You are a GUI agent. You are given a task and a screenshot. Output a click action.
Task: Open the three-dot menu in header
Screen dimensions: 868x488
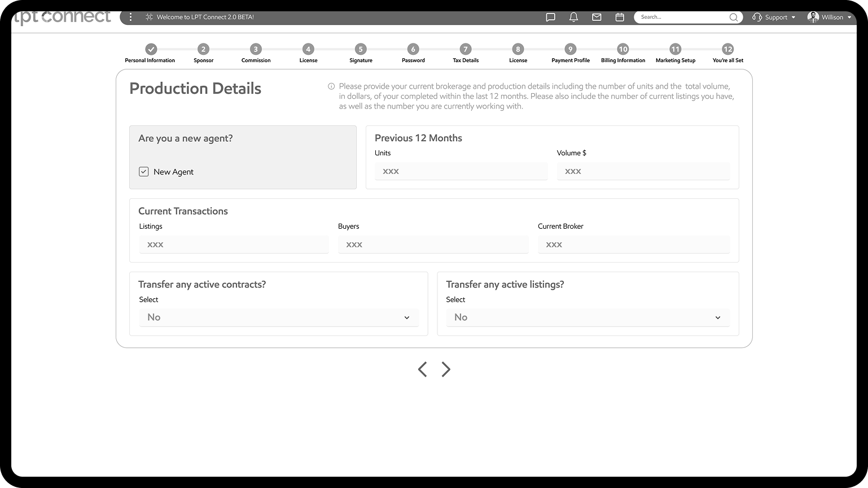pos(130,18)
